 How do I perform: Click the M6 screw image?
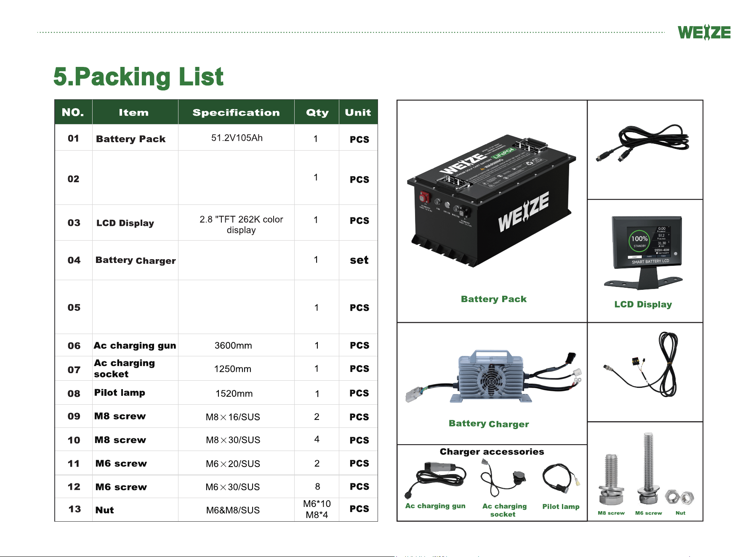(x=648, y=468)
